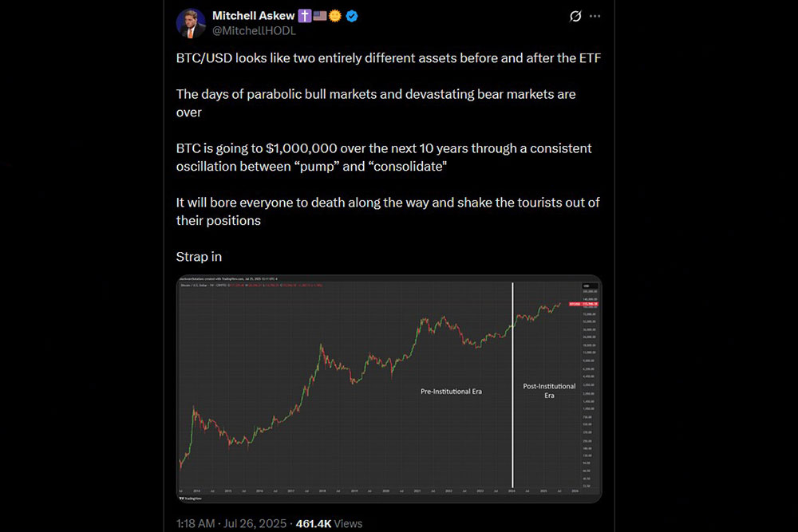Click the Pre-Institutional Era chart label

pos(451,391)
